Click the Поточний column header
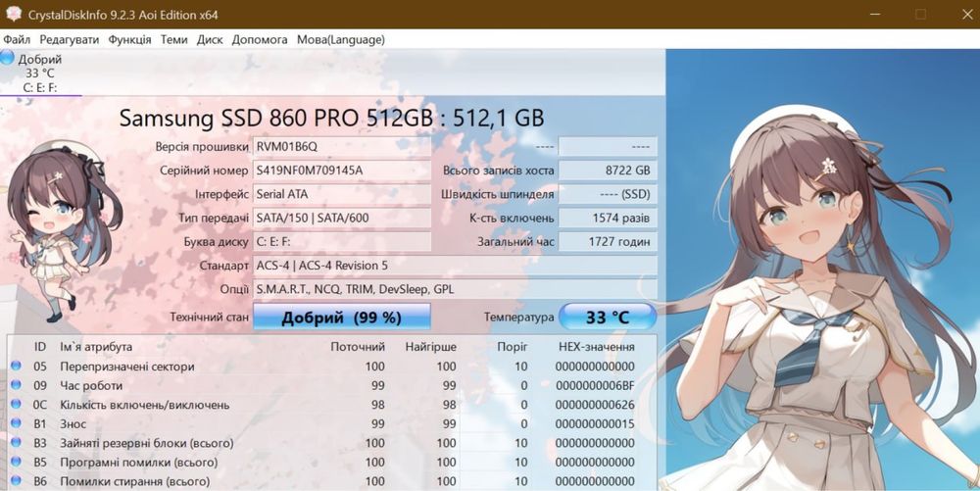 coord(358,347)
